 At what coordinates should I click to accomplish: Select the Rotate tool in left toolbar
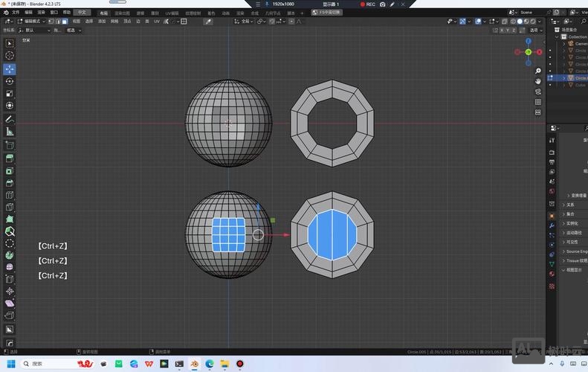[x=10, y=81]
